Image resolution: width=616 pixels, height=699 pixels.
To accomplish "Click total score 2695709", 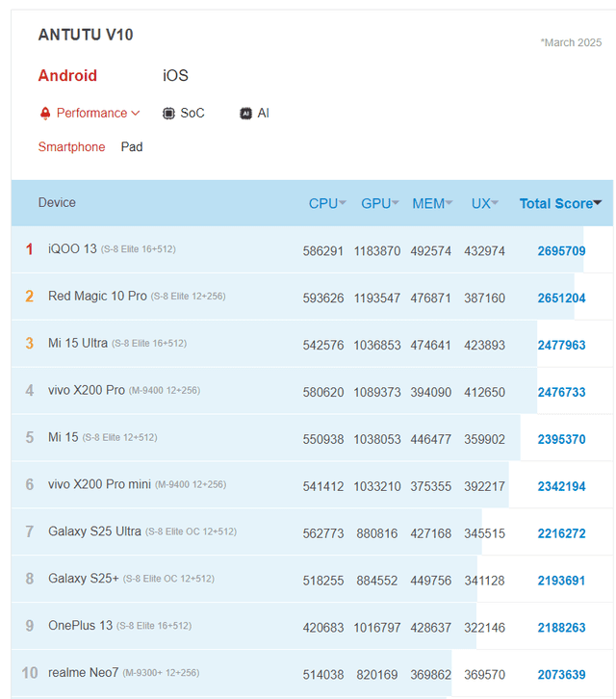I will pyautogui.click(x=561, y=251).
